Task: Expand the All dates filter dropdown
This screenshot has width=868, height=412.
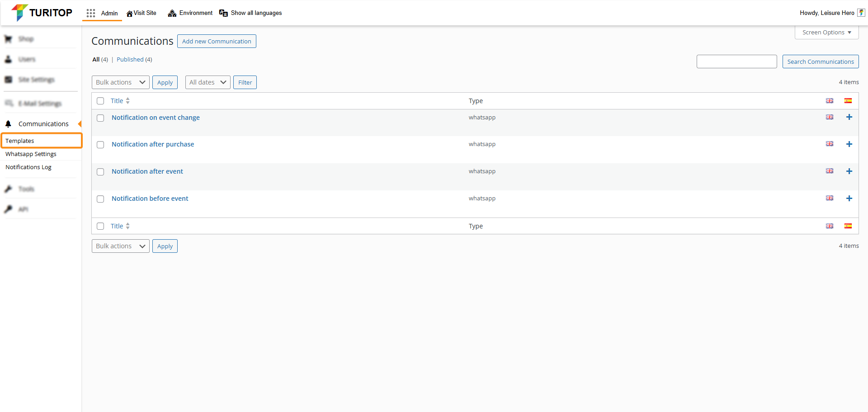Action: tap(208, 82)
